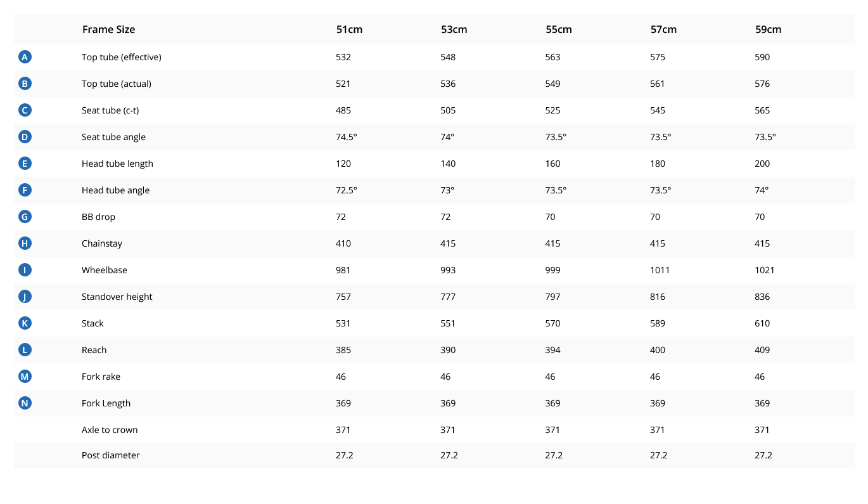Click the blue A badge icon
This screenshot has height=504, width=868.
coord(25,57)
